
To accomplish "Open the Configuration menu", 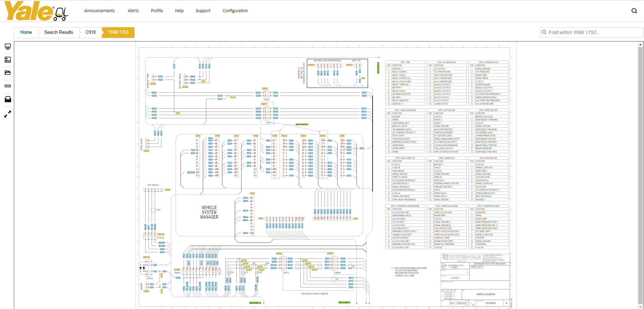I will 235,10.
